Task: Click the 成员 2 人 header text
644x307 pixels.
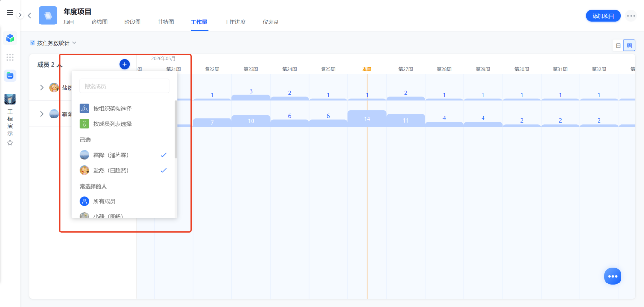Action: coord(49,64)
